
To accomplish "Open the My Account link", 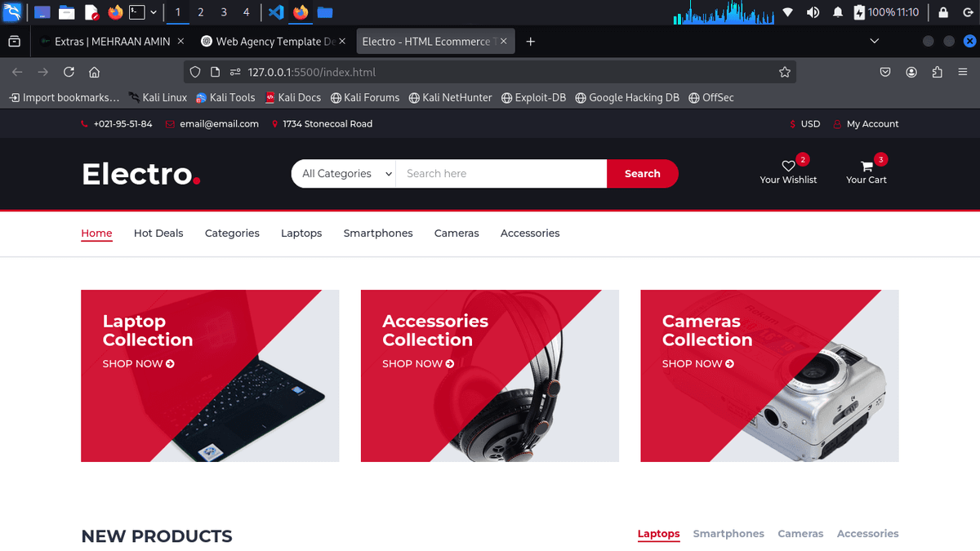I will [x=872, y=124].
